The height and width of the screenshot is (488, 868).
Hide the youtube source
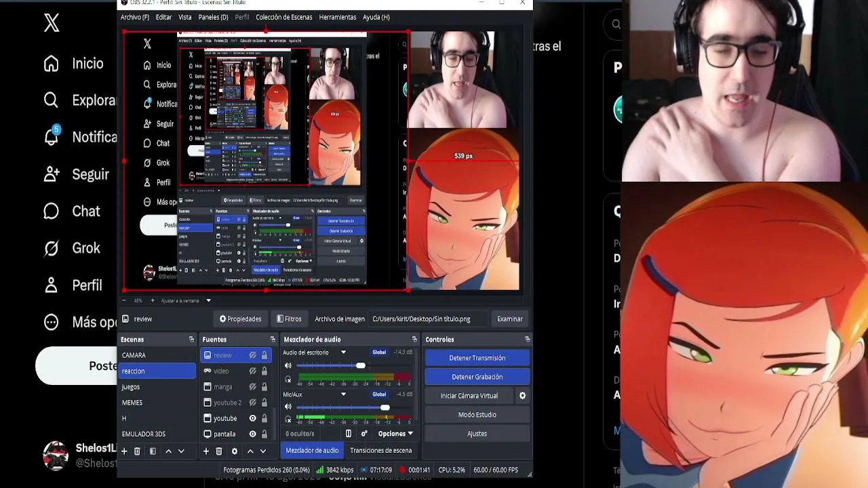(x=252, y=418)
